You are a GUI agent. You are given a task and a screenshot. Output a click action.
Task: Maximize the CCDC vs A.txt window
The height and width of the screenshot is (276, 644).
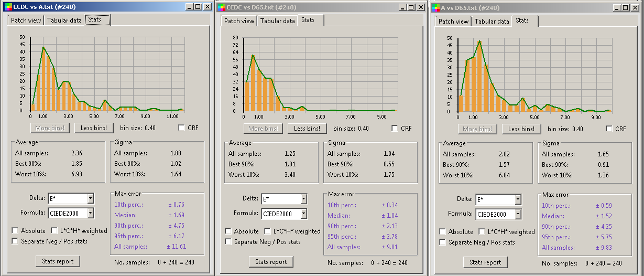[197, 7]
